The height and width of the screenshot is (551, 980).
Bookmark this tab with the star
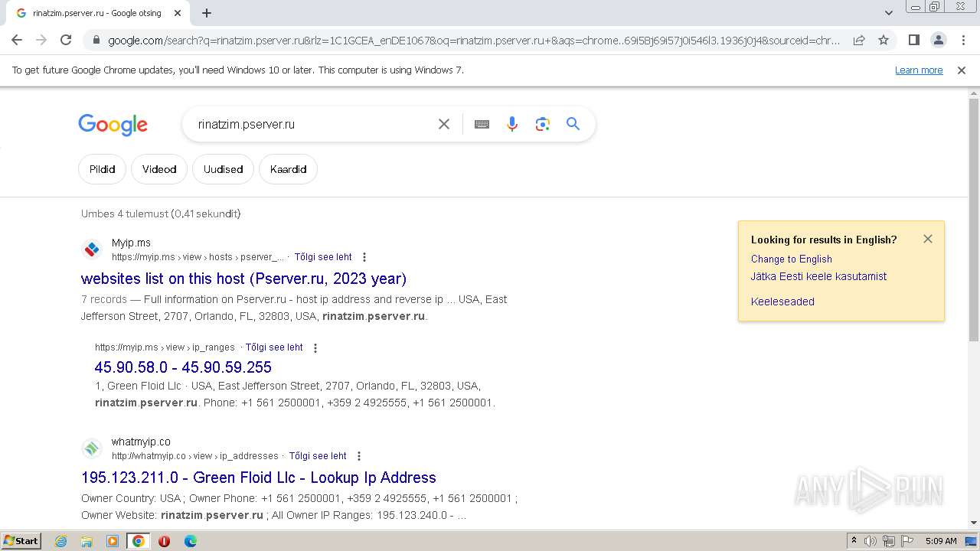[884, 40]
